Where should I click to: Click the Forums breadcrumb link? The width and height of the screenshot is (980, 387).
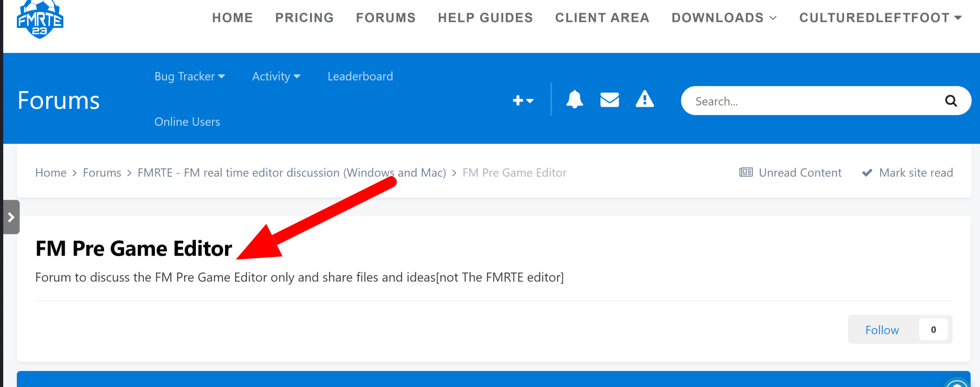pos(102,173)
